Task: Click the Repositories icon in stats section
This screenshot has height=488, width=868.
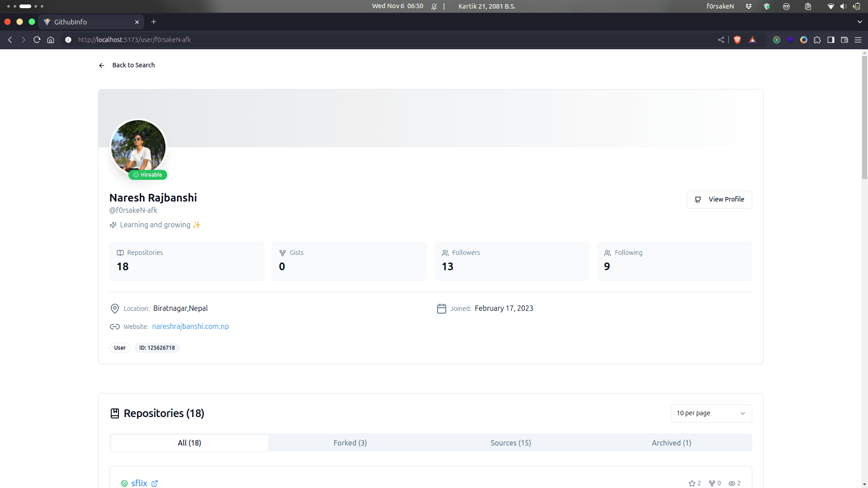Action: tap(120, 252)
